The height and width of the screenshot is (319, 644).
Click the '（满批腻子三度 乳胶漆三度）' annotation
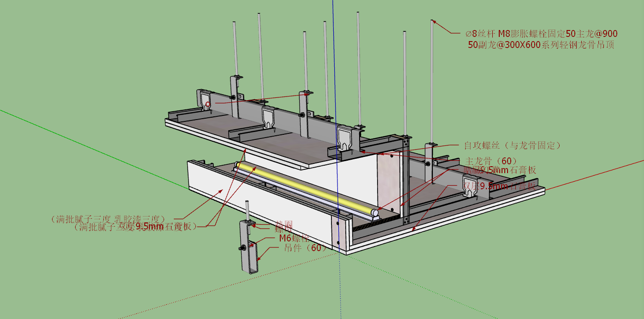coord(108,218)
